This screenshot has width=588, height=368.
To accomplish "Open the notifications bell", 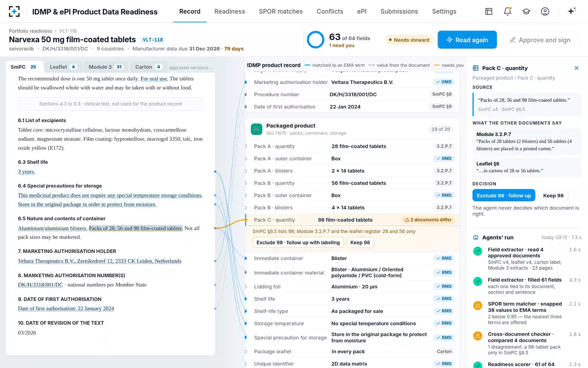I will [x=508, y=11].
